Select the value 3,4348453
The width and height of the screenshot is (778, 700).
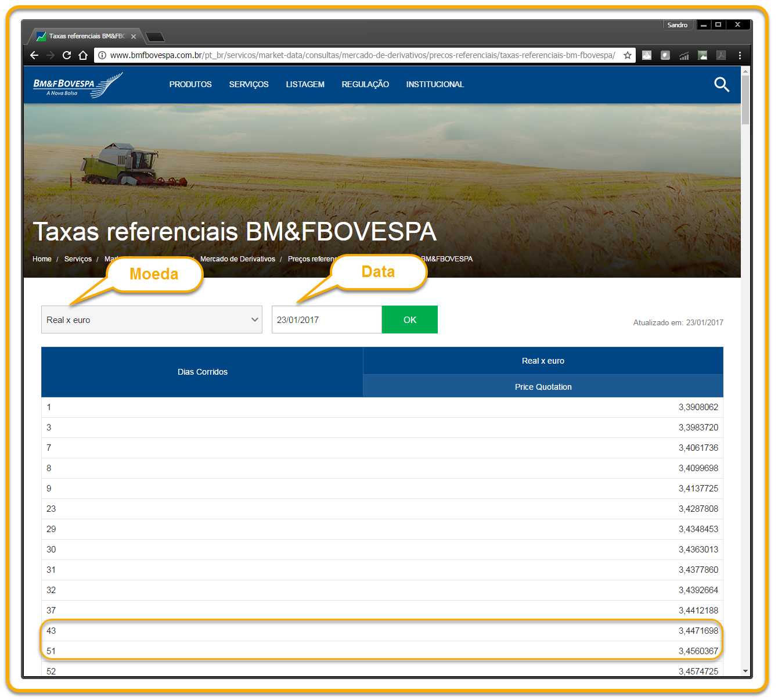pos(698,529)
